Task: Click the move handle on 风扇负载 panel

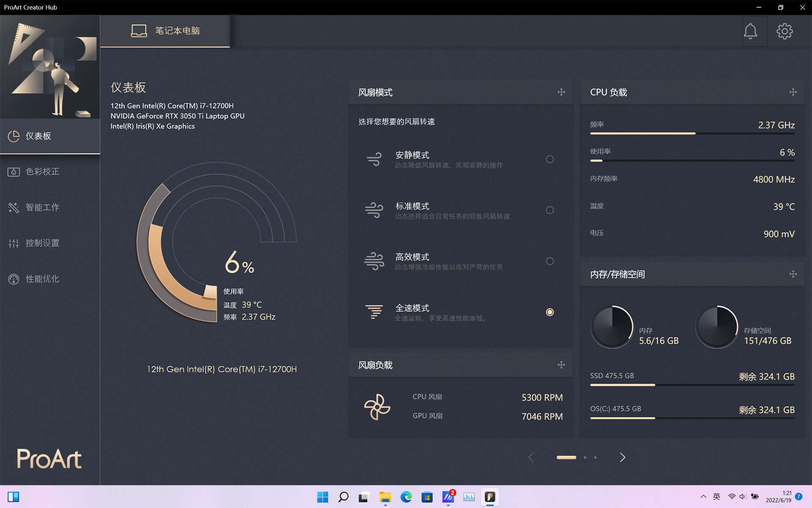Action: [x=561, y=365]
